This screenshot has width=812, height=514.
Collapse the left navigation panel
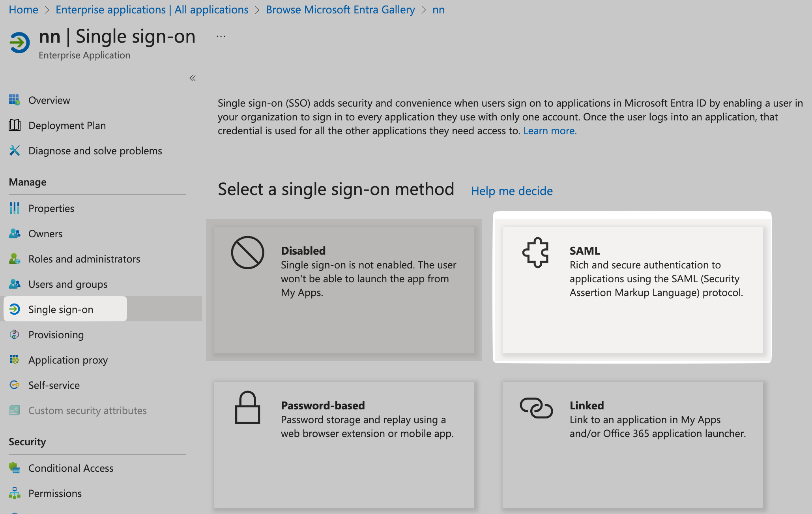click(x=193, y=78)
